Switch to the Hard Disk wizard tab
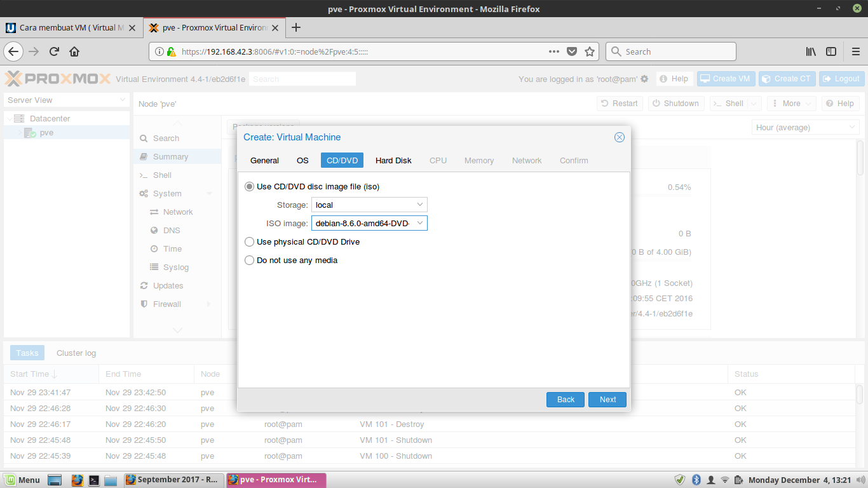This screenshot has width=868, height=488. 393,160
